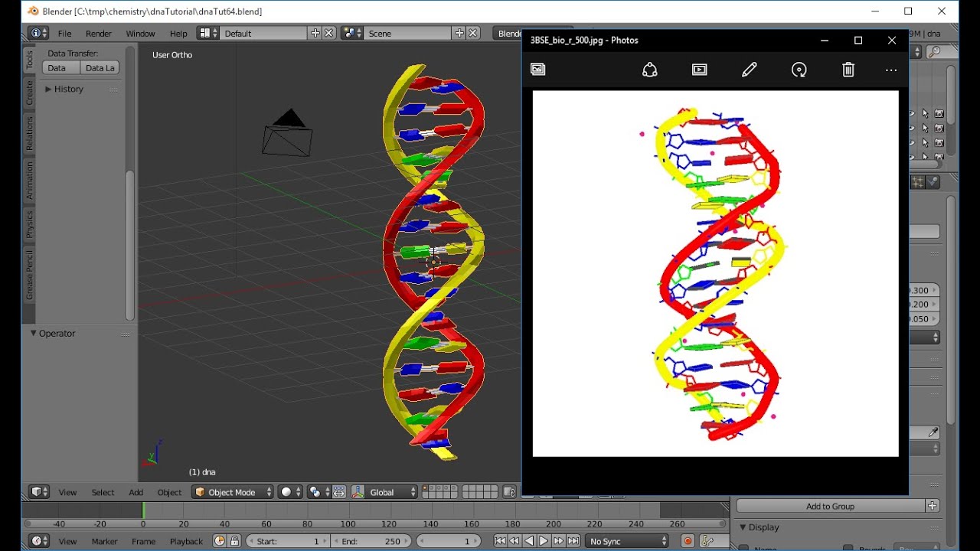
Task: Toggle automatic keyframe record button
Action: pyautogui.click(x=688, y=541)
